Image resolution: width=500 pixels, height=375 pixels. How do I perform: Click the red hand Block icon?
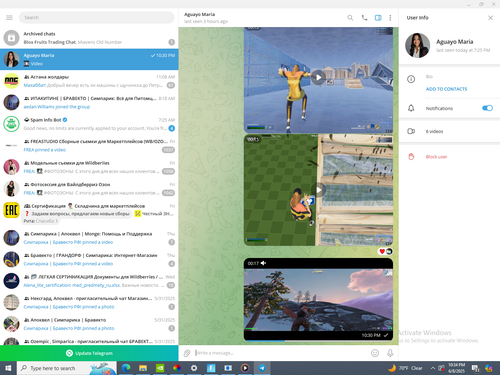tap(411, 157)
